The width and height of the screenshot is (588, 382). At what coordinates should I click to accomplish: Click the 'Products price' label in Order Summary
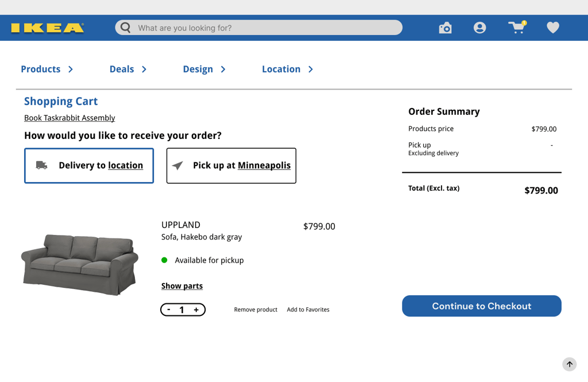pyautogui.click(x=431, y=129)
